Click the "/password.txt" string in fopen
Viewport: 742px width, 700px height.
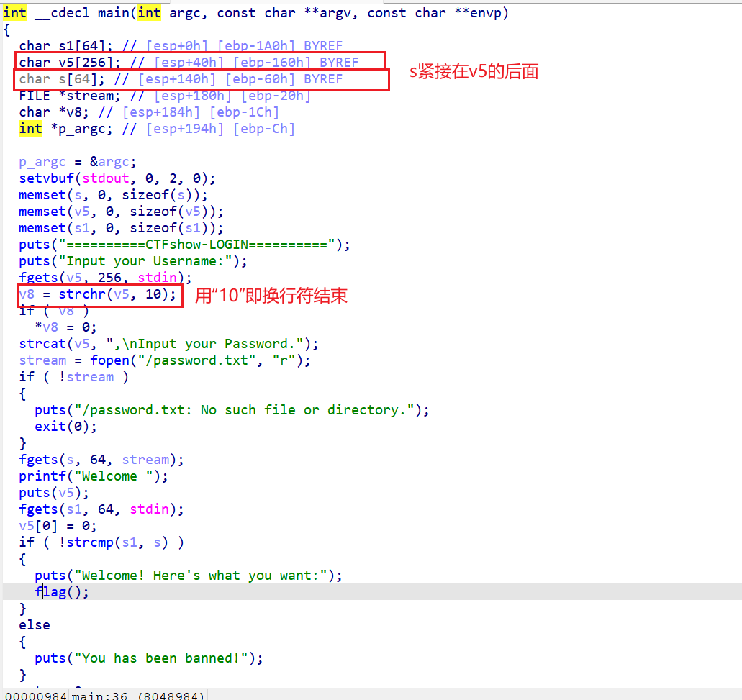189,360
